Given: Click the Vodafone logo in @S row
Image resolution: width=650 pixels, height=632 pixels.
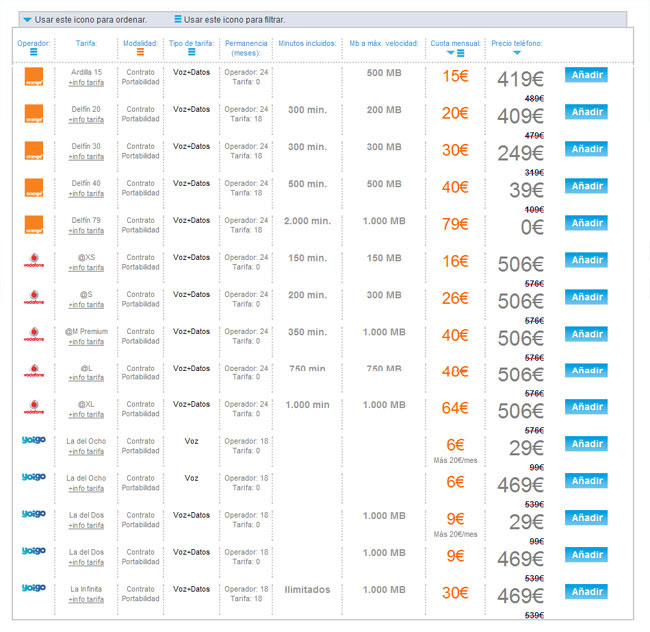Looking at the screenshot, I should (x=34, y=297).
